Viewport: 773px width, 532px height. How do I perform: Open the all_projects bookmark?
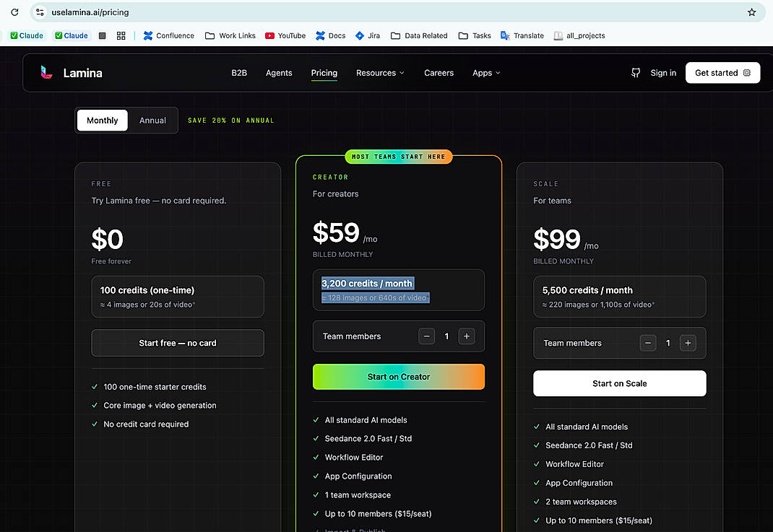(x=579, y=35)
